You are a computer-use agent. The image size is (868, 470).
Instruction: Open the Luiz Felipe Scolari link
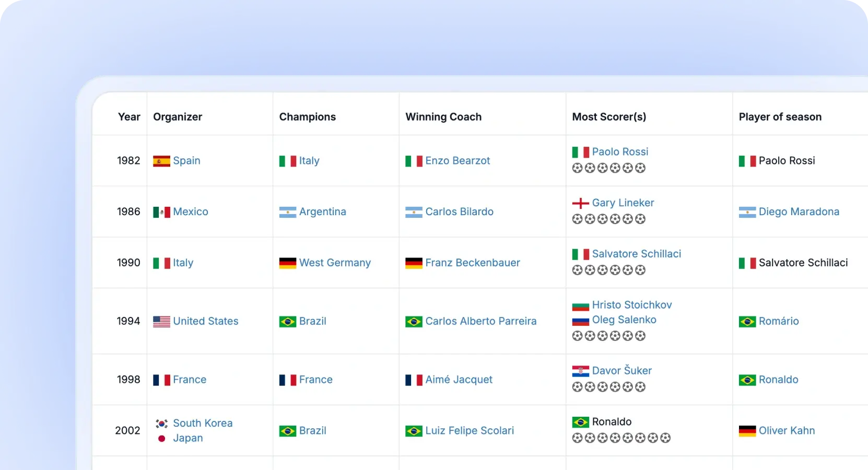(x=470, y=431)
